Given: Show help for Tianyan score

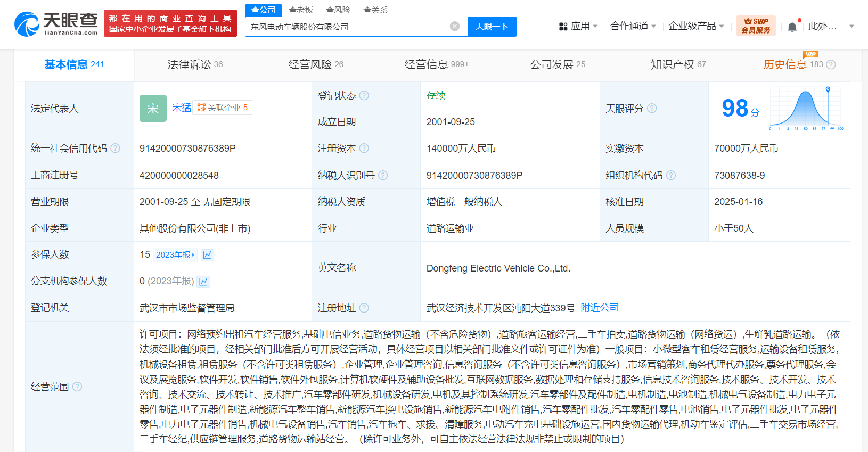Looking at the screenshot, I should tap(652, 109).
